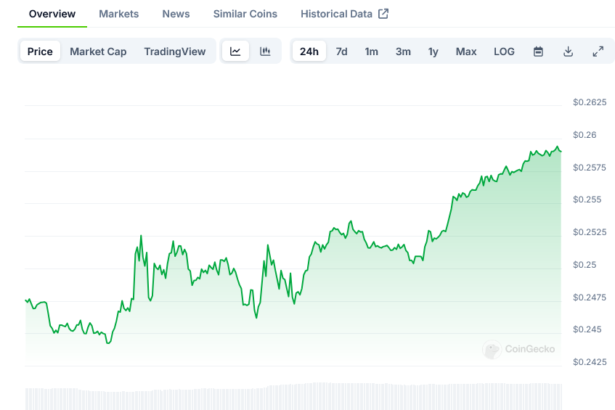615x410 pixels.
Task: Open the Similar Coins tab
Action: pos(245,14)
